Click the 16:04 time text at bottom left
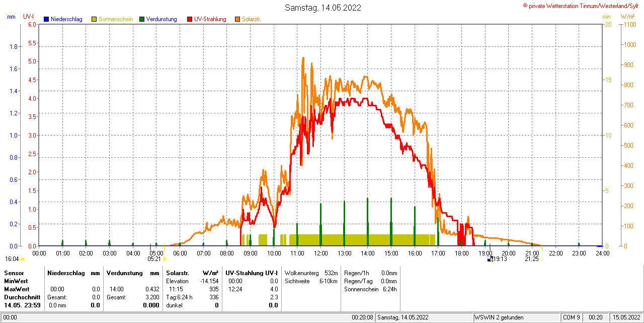 (x=12, y=259)
